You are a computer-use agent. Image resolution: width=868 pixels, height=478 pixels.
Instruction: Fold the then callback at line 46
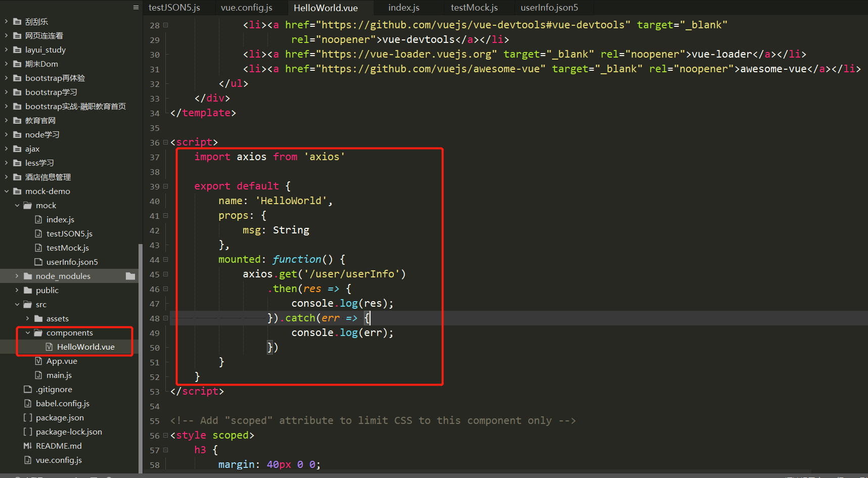(x=165, y=289)
